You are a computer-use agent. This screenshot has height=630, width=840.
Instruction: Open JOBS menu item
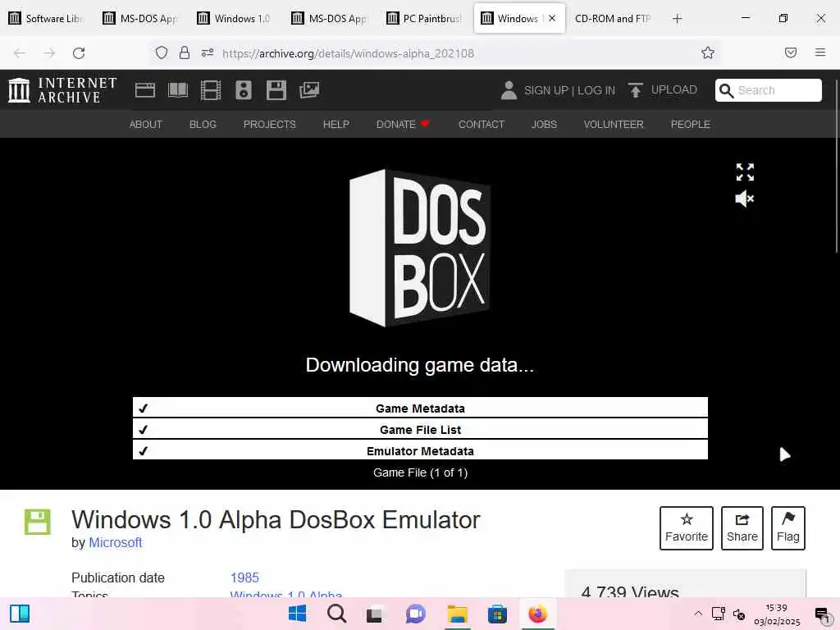click(x=544, y=125)
